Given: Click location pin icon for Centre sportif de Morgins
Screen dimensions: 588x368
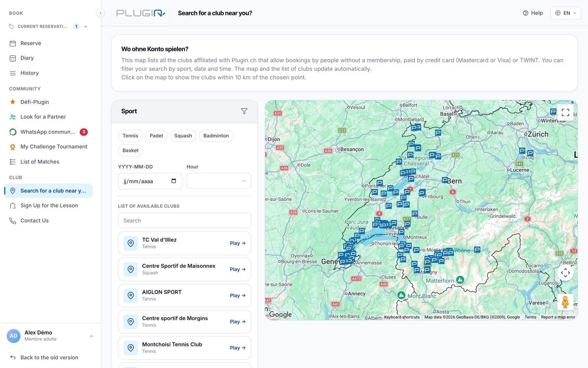Looking at the screenshot, I should [130, 322].
